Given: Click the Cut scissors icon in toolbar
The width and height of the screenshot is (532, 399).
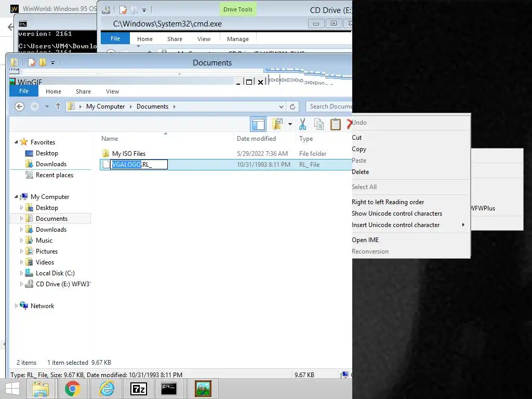Looking at the screenshot, I should pyautogui.click(x=302, y=124).
